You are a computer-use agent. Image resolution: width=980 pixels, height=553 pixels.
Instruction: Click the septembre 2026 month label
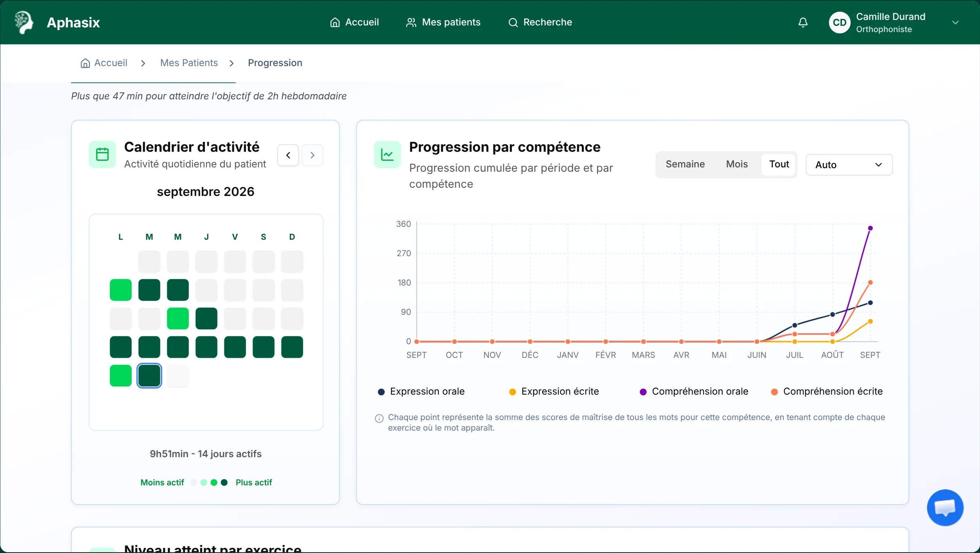206,192
